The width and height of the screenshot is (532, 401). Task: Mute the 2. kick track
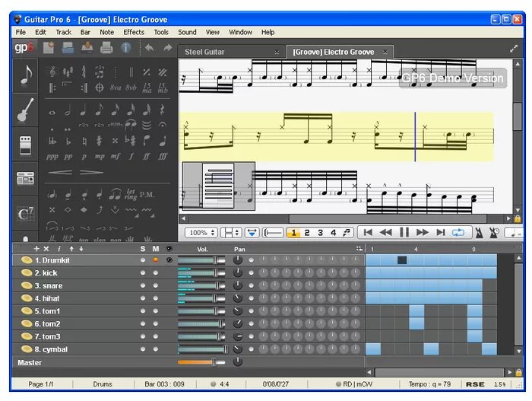tap(155, 272)
